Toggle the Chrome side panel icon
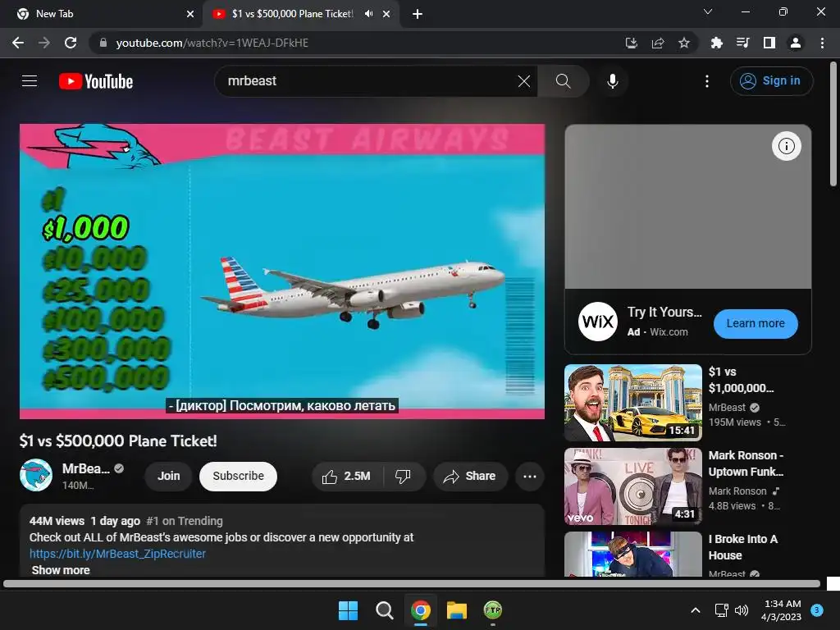Image resolution: width=840 pixels, height=630 pixels. click(769, 43)
